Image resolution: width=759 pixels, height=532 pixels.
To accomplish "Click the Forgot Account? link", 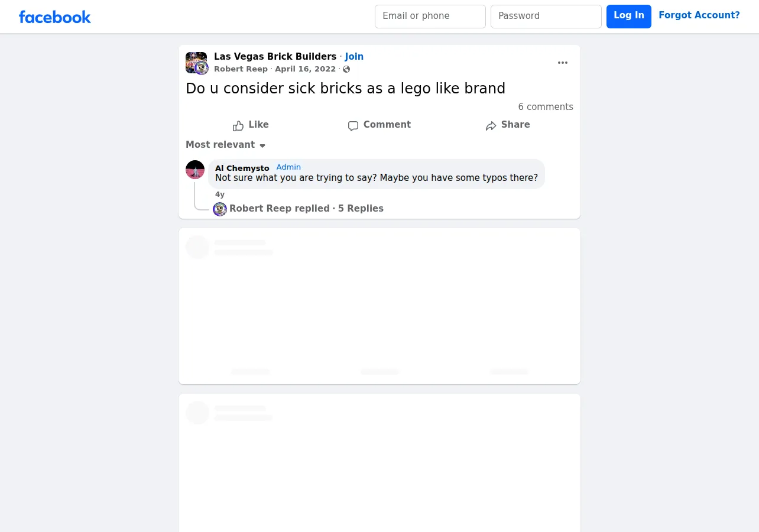I will pyautogui.click(x=699, y=15).
